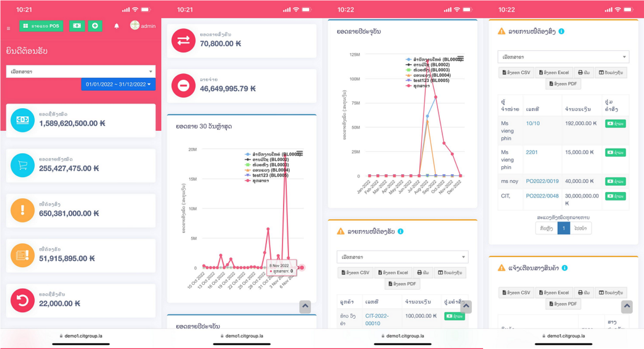Open the branch dropdown under the welcome heading
Viewport: 644px width, 349px height.
click(81, 72)
